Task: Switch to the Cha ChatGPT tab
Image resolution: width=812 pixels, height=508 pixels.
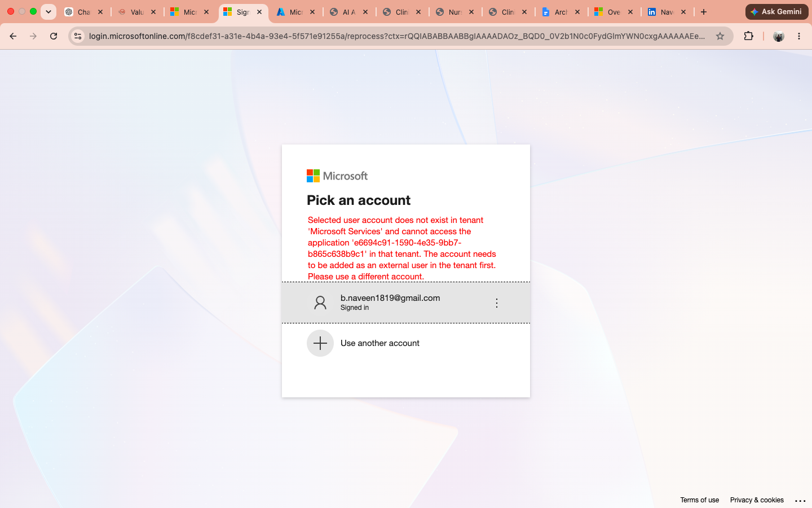Action: point(84,12)
